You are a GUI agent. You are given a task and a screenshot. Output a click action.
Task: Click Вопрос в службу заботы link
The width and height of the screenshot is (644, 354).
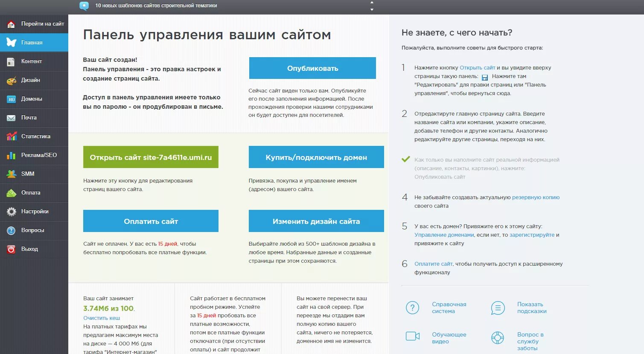pyautogui.click(x=530, y=341)
